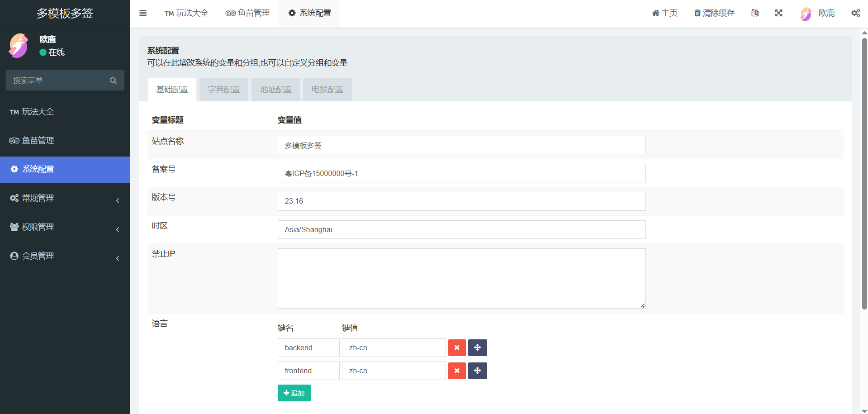Delete the backend language row
The height and width of the screenshot is (414, 868).
pyautogui.click(x=457, y=347)
